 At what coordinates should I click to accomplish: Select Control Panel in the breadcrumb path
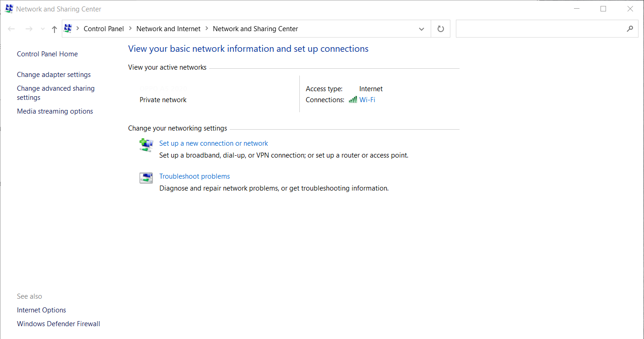click(x=104, y=28)
